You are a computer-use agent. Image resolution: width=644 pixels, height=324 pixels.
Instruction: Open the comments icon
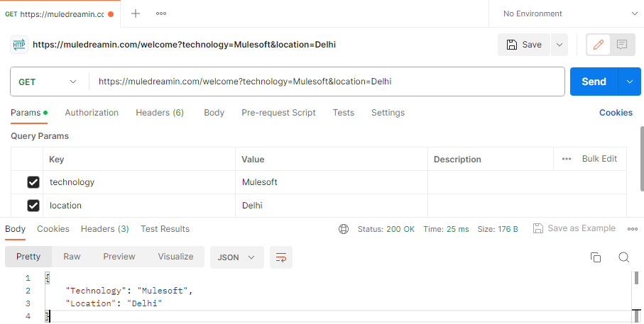(622, 45)
